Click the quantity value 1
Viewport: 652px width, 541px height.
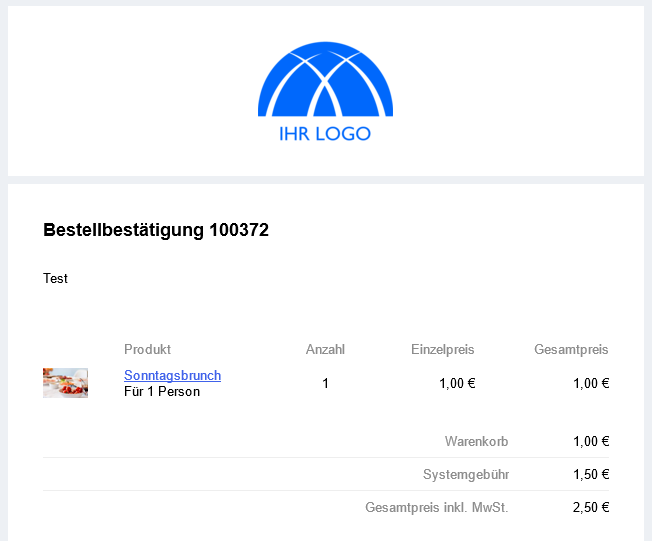pyautogui.click(x=325, y=383)
